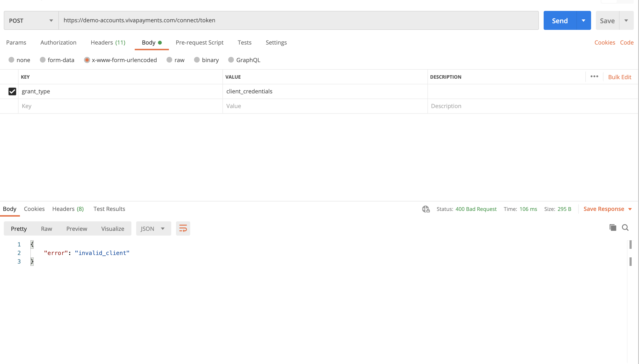Click the empty Value placeholder field
639x364 pixels.
pos(325,106)
